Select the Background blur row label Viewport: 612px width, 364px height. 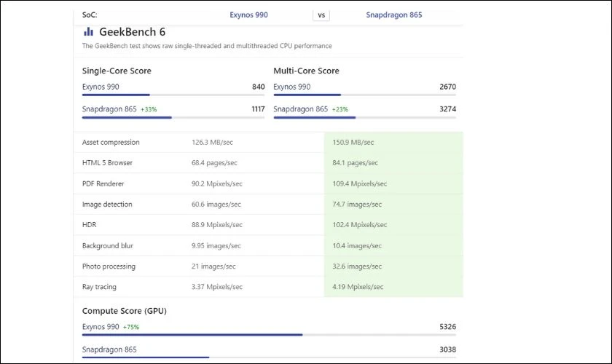click(x=108, y=246)
